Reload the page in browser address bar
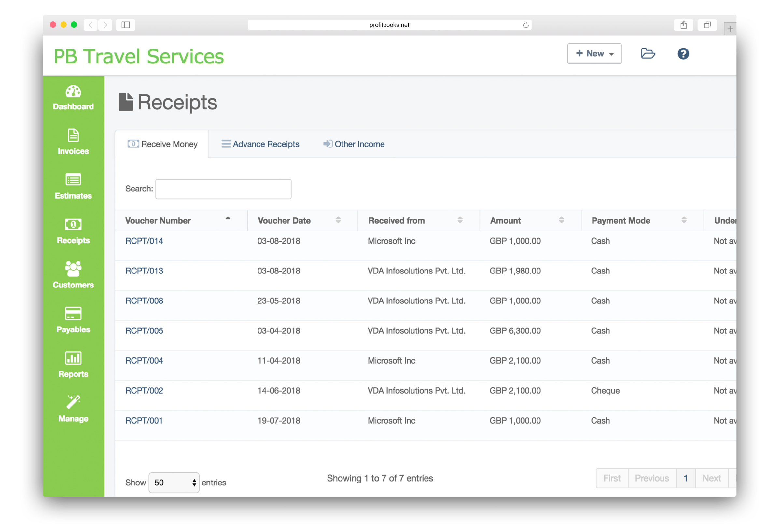Viewport: 781px width, 532px height. [525, 25]
